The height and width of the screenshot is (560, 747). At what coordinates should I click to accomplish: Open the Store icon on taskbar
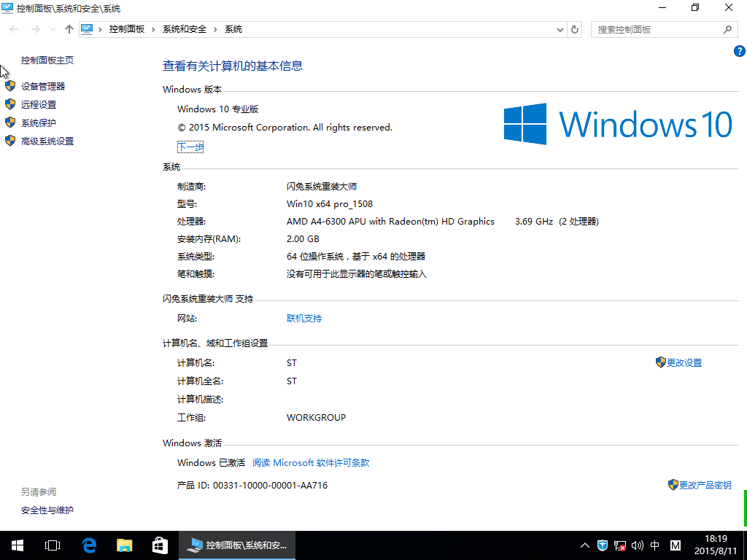(x=160, y=545)
